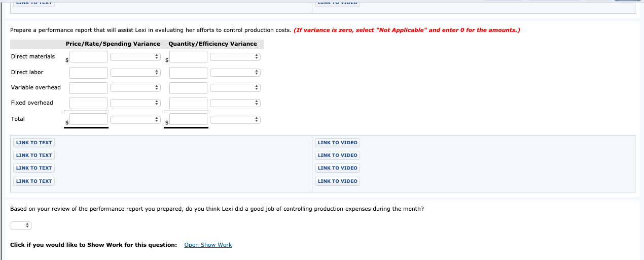Click the first LINK TO VIDEO button
Viewport: 644px width, 260px height.
coord(337,143)
